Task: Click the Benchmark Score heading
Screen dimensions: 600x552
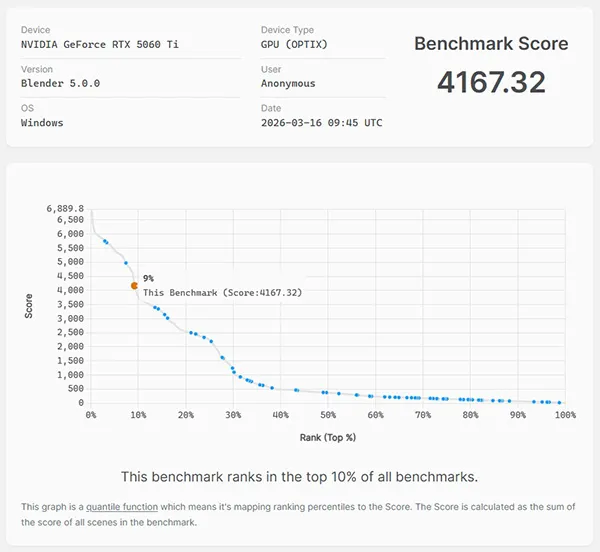Action: [x=491, y=44]
